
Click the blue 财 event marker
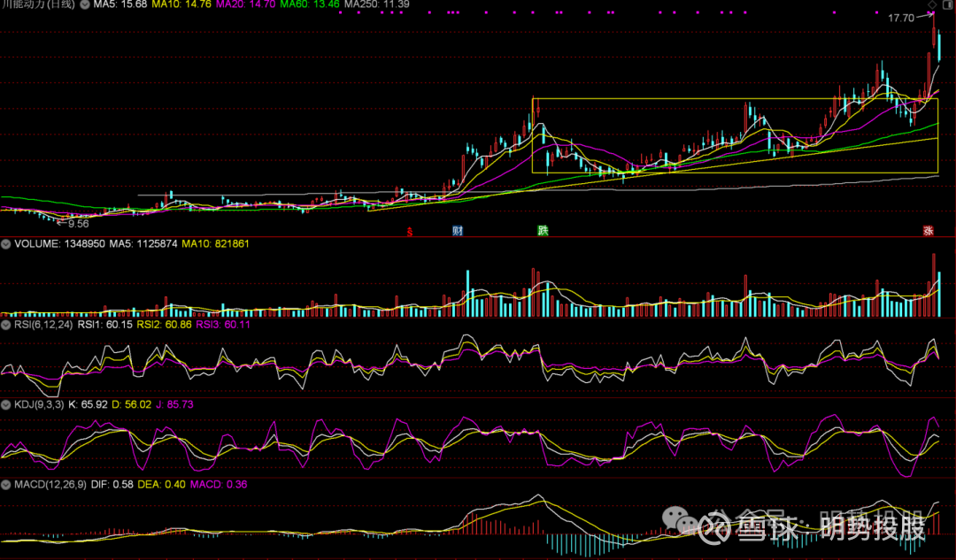click(458, 230)
